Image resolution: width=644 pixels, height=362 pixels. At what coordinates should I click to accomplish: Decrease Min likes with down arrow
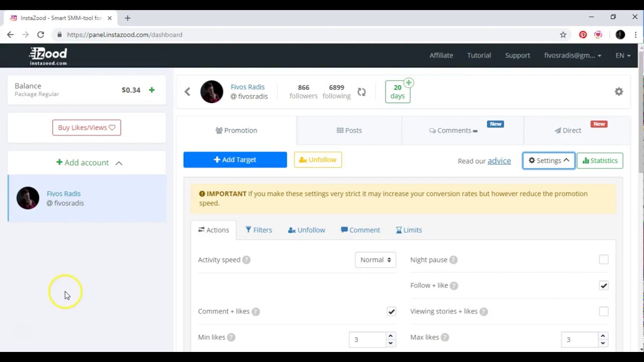390,343
